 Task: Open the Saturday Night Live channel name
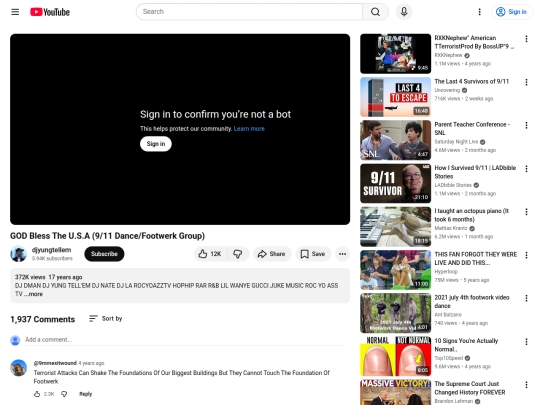pos(456,142)
